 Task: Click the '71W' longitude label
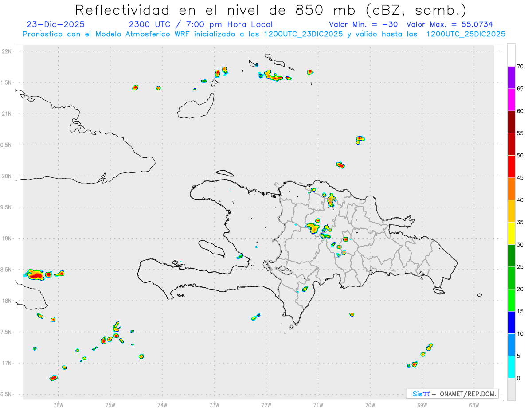[318, 405]
